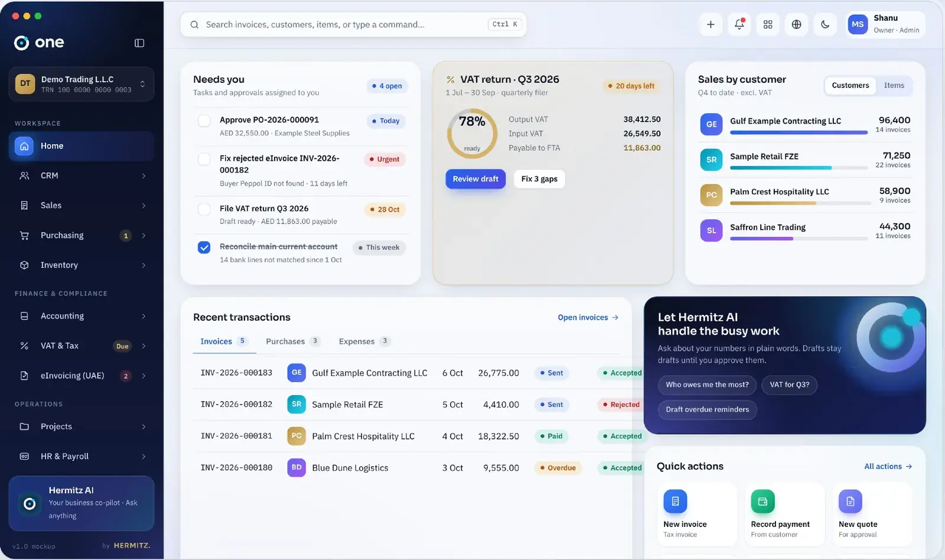This screenshot has height=560, width=945.
Task: Click the New invoice quick action icon
Action: pos(675,502)
